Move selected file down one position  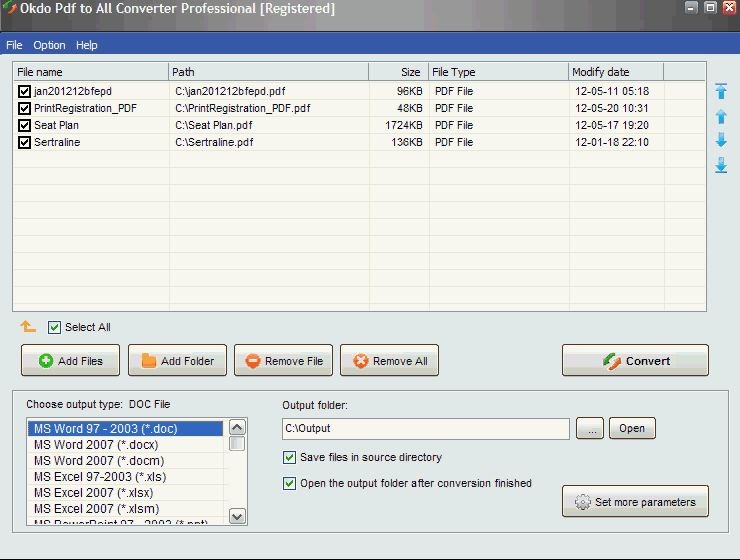(x=721, y=140)
